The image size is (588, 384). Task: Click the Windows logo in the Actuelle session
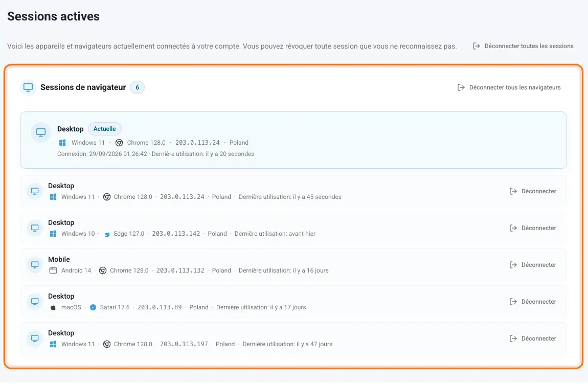(x=62, y=143)
